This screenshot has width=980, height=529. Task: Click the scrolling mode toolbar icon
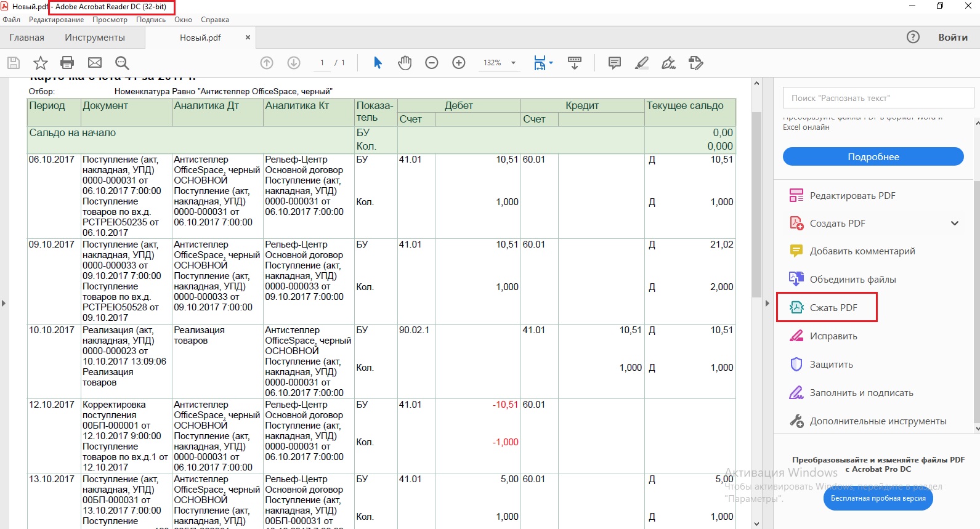(x=575, y=63)
